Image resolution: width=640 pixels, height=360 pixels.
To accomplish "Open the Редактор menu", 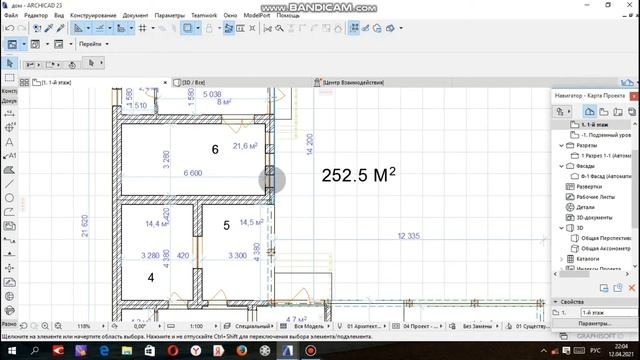I will click(x=36, y=16).
